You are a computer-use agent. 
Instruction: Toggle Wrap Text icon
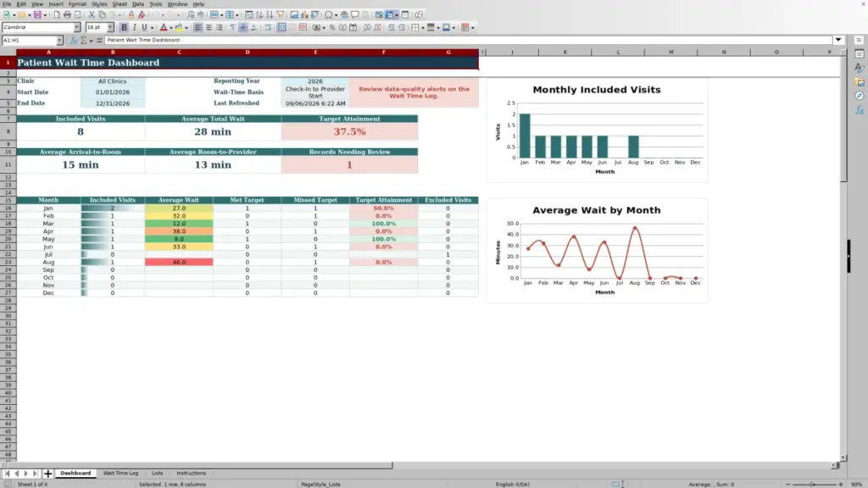[x=268, y=27]
